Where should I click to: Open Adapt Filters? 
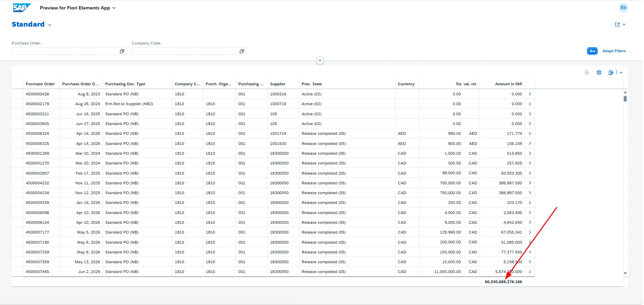pos(614,51)
